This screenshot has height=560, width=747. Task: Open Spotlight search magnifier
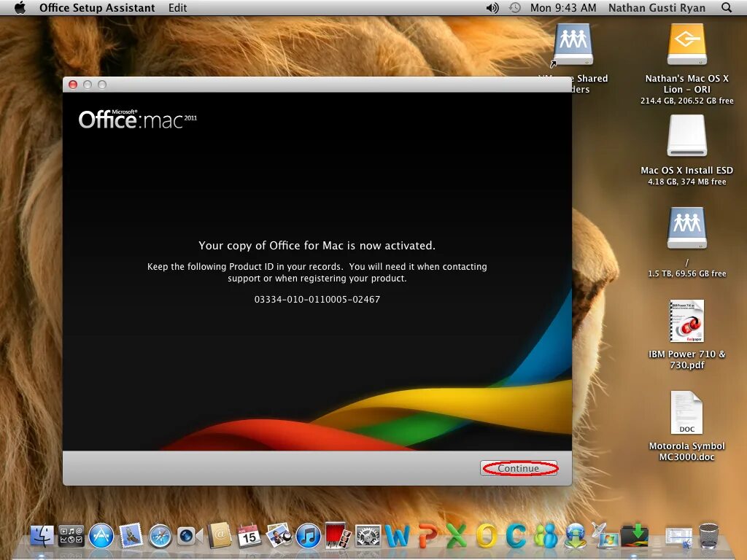click(x=727, y=7)
